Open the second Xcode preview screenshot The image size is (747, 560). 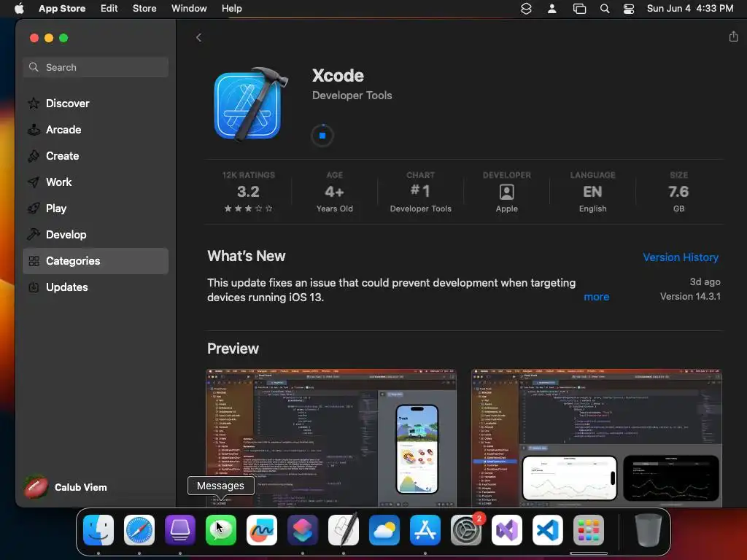(597, 437)
